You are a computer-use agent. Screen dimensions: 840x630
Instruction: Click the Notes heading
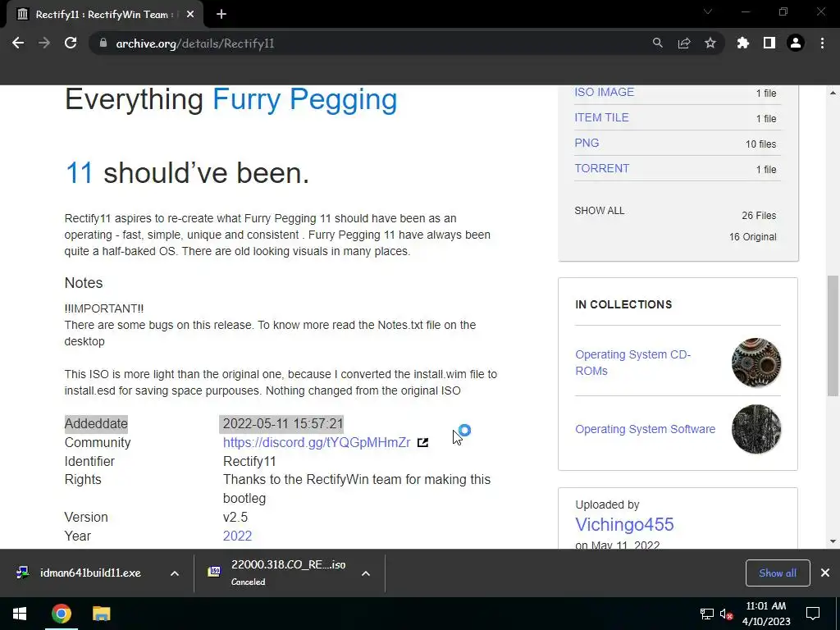(84, 283)
